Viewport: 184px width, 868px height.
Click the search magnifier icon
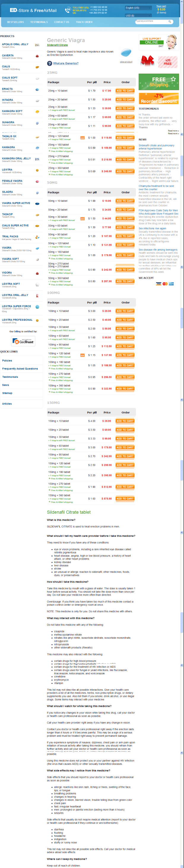[170, 22]
